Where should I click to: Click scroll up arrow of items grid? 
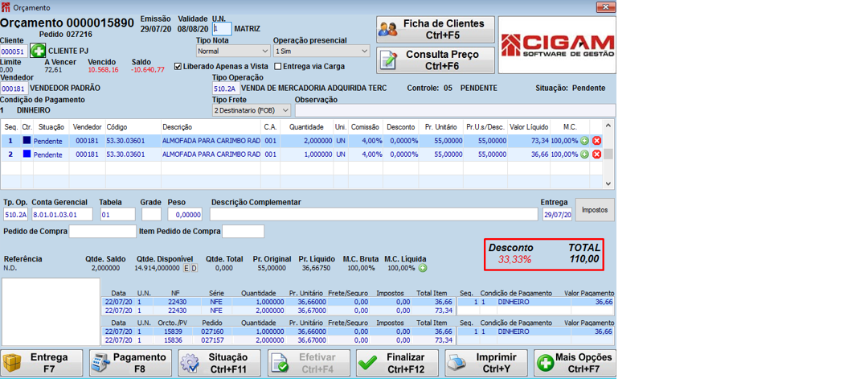click(x=608, y=125)
